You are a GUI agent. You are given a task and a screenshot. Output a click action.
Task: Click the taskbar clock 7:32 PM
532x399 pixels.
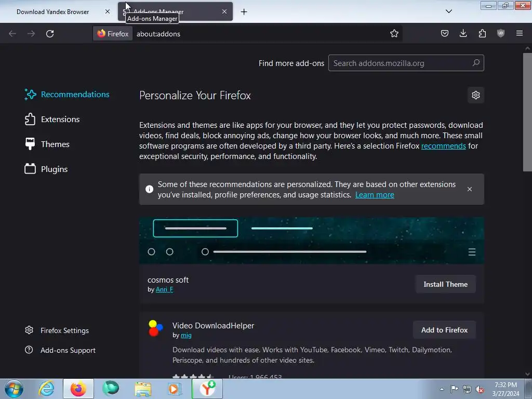506,389
